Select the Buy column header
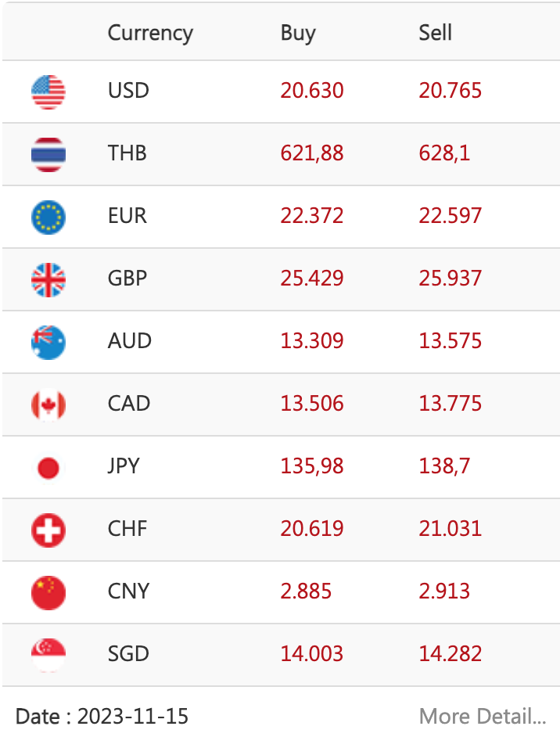 [x=298, y=33]
